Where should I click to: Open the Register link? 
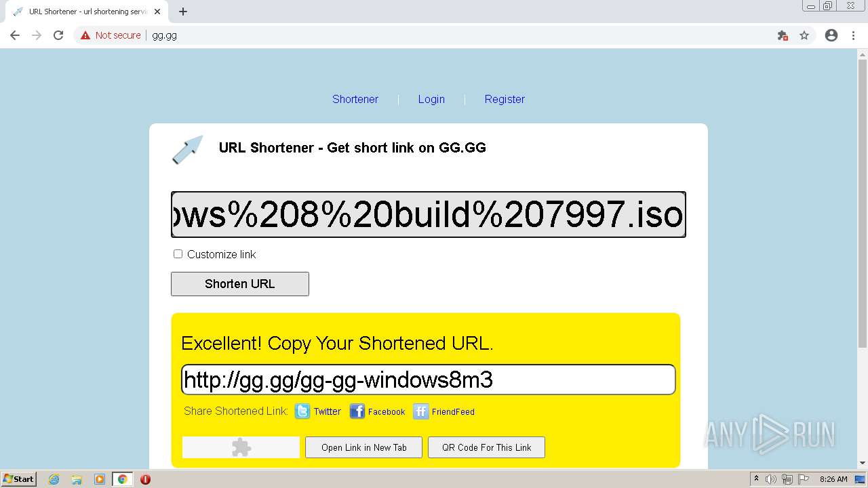505,99
